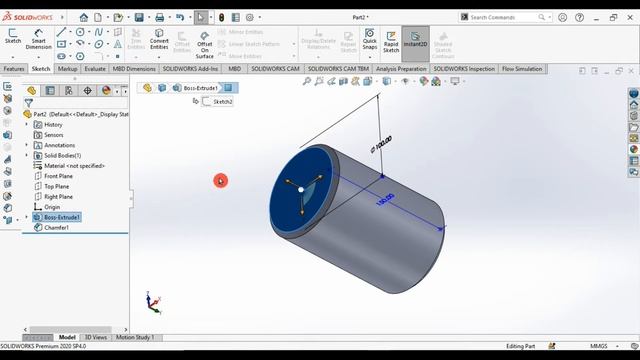Click Boss-Extrude1 in the breadcrumb bar

click(196, 88)
